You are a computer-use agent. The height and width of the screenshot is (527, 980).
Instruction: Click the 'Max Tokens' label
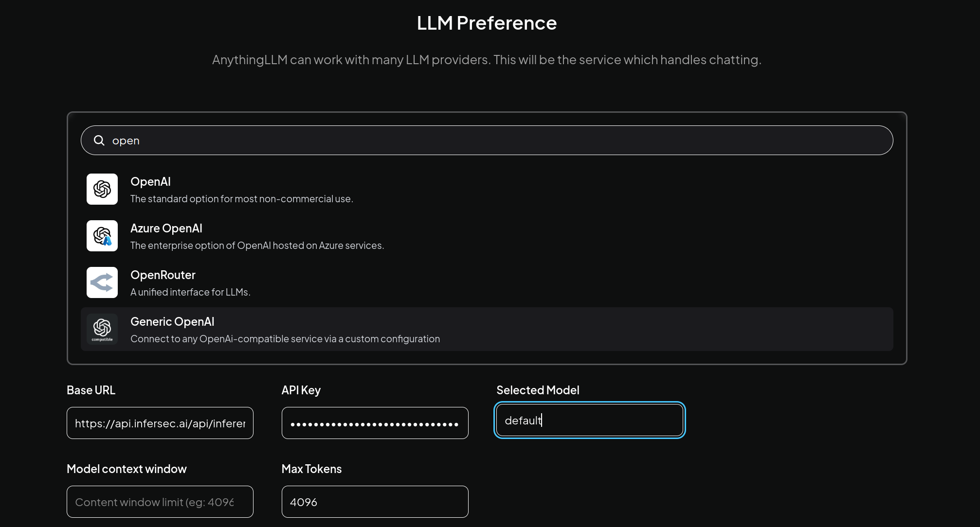[x=312, y=469]
